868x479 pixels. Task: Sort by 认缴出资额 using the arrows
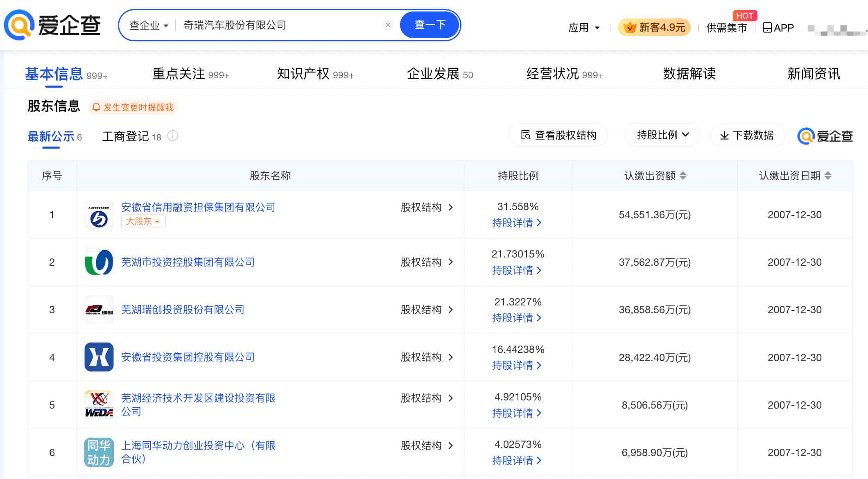[x=683, y=176]
